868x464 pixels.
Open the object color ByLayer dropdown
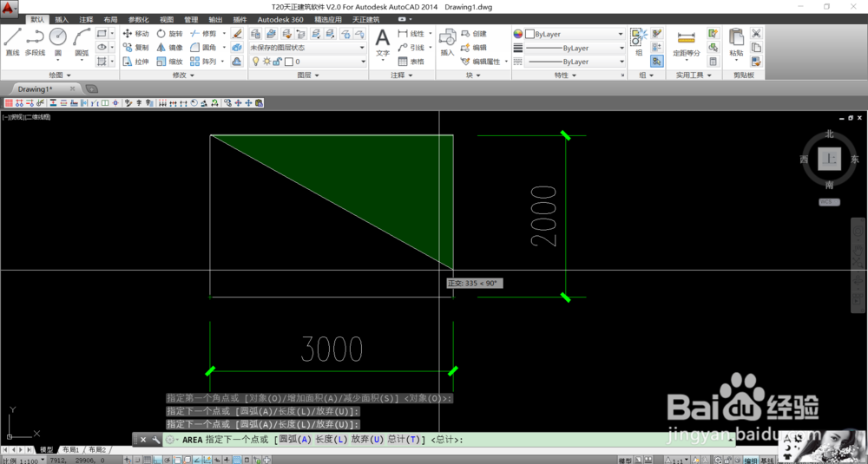coord(575,34)
